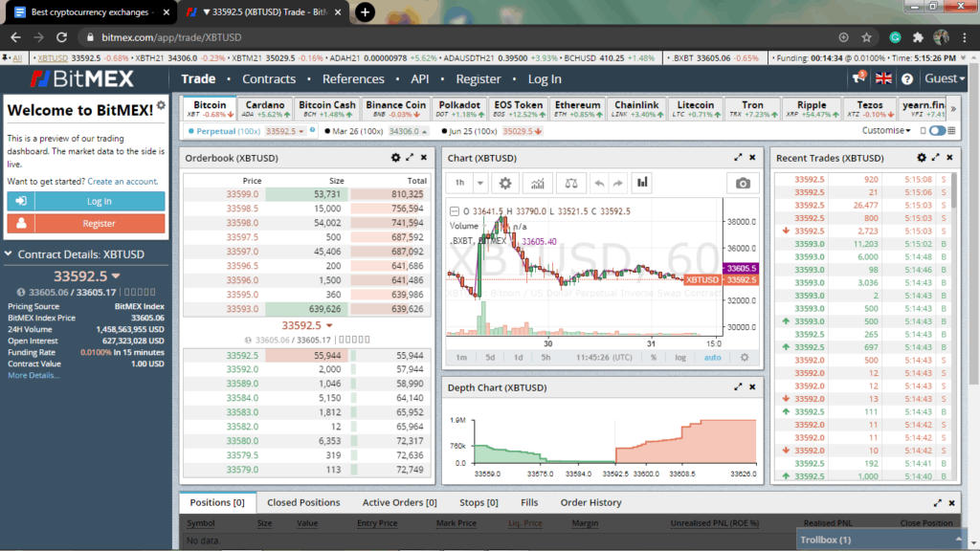Screen dimensions: 980x551
Task: Open the More Details... link
Action: 33,375
